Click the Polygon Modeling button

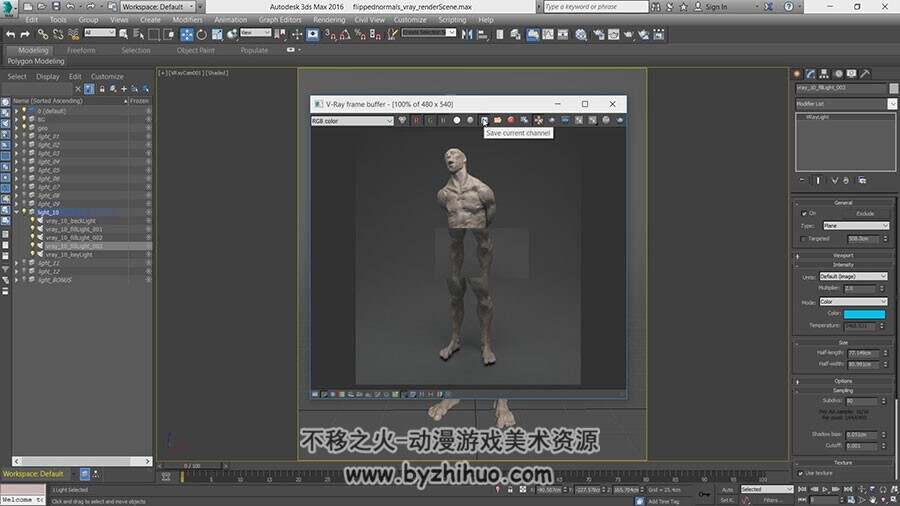[x=36, y=61]
